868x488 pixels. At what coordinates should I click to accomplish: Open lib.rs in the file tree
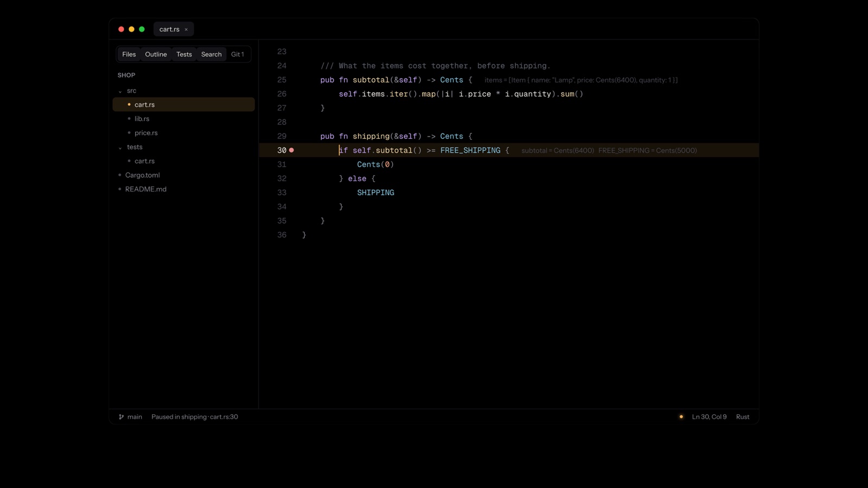click(183, 119)
